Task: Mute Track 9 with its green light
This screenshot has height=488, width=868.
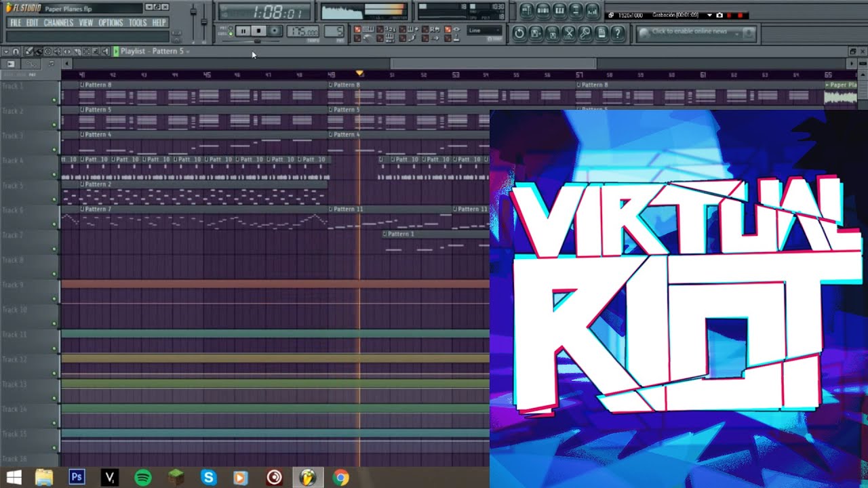Action: [x=54, y=299]
